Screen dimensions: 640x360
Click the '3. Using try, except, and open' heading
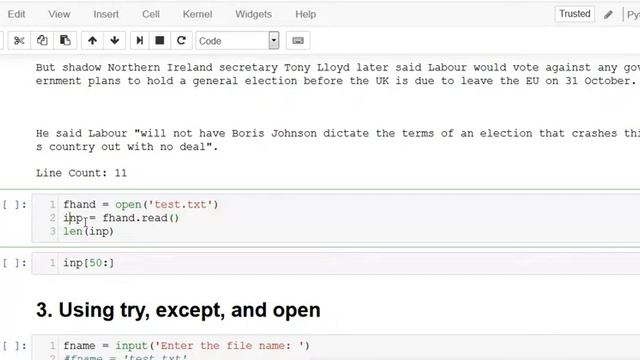[x=178, y=310]
